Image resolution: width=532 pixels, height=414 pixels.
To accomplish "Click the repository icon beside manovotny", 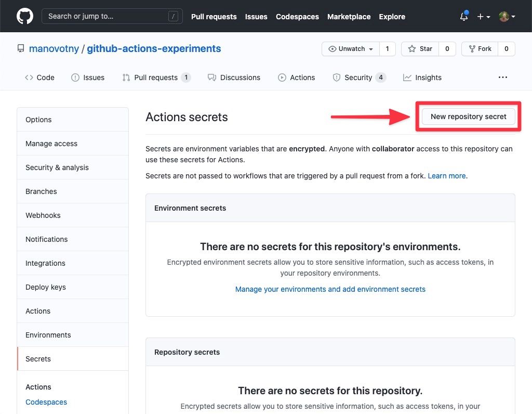I will (x=21, y=48).
